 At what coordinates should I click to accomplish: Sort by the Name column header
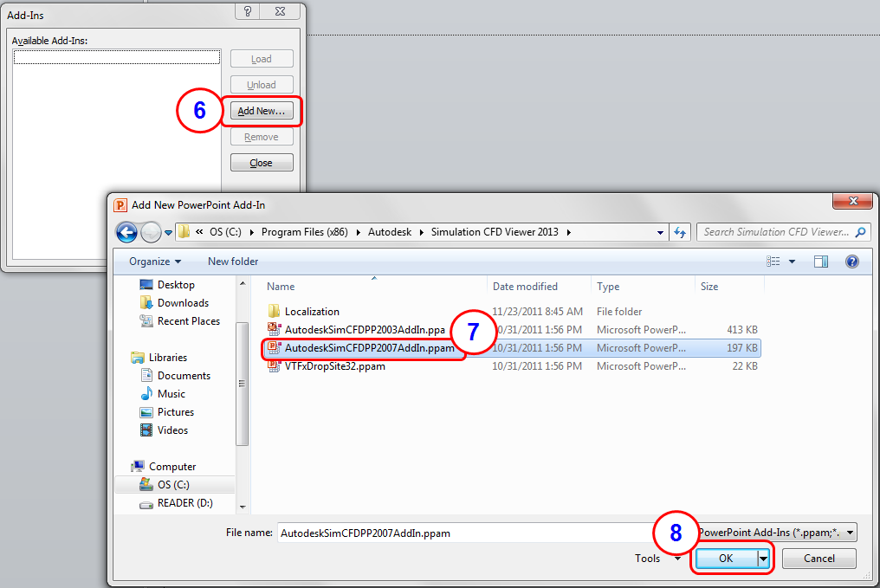280,287
